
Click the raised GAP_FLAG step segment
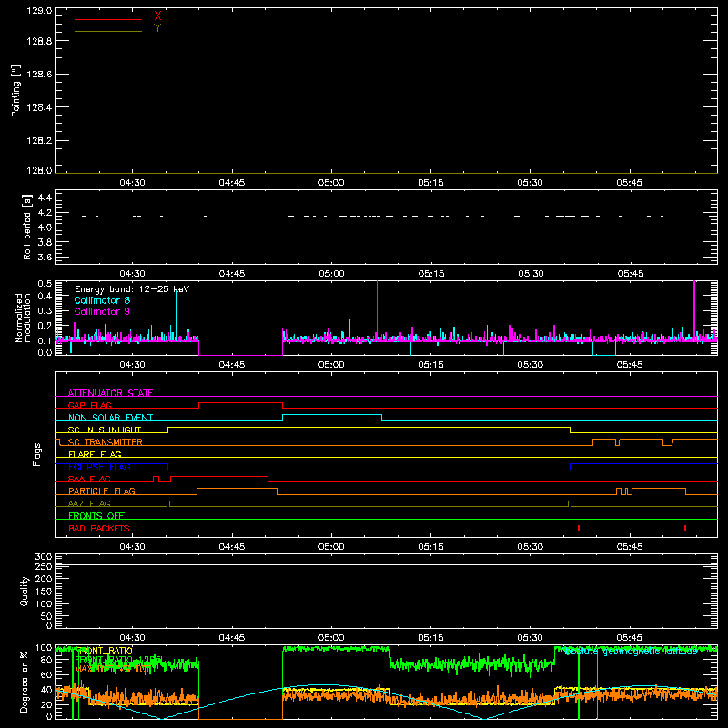pyautogui.click(x=240, y=403)
